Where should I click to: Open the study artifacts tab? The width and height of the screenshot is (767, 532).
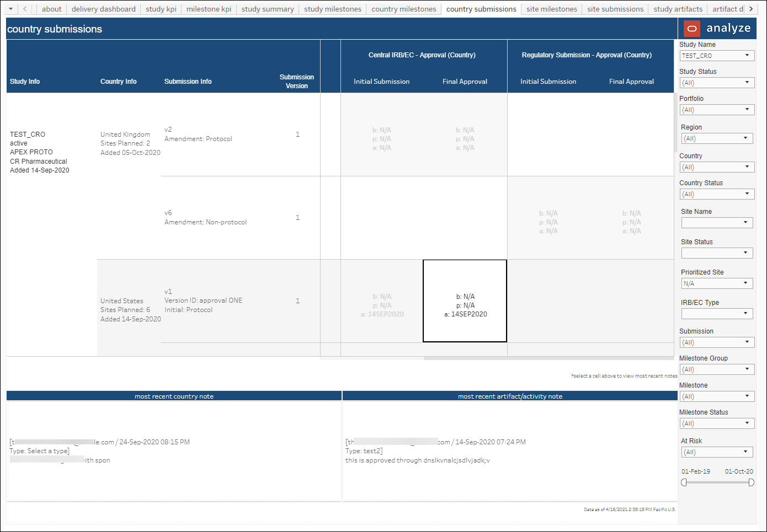[678, 9]
